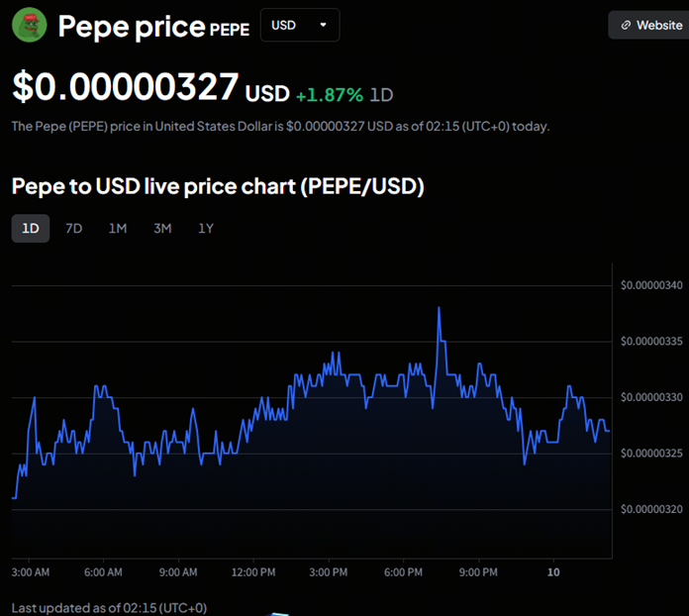This screenshot has width=689, height=616.
Task: Show the 3M price chart
Action: tap(162, 229)
